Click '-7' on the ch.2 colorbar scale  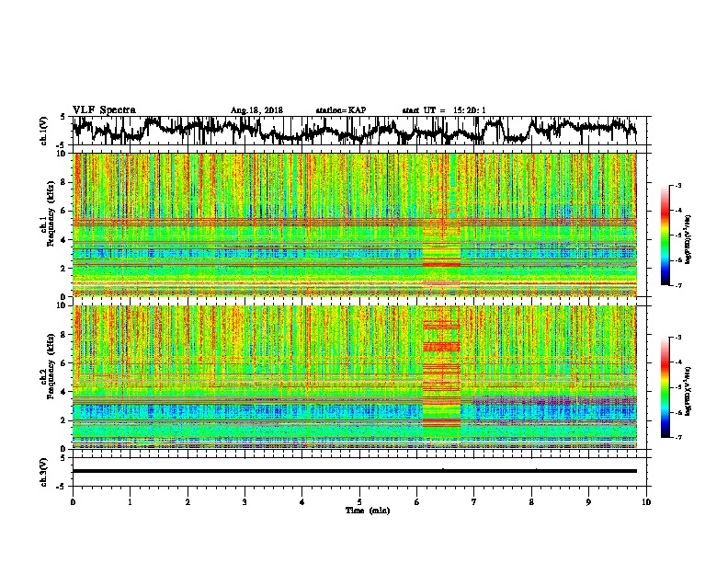click(x=677, y=437)
